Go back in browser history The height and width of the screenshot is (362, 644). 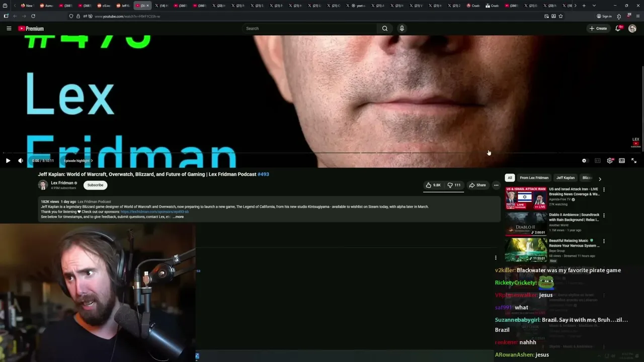click(15, 16)
